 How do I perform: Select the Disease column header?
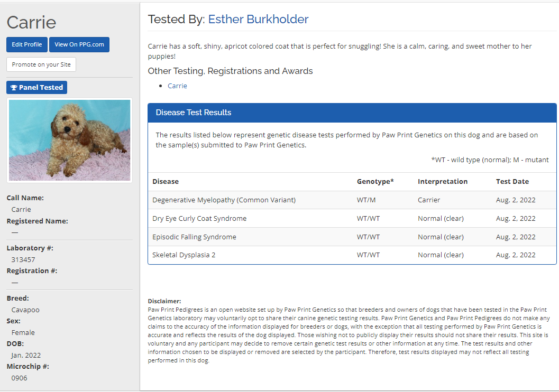[166, 182]
